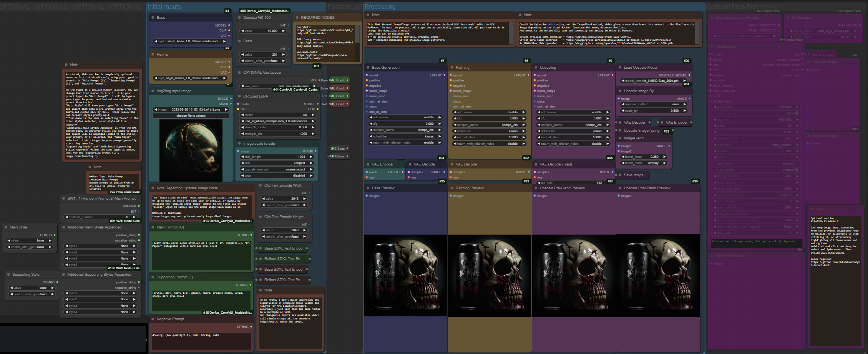Collapse the CR Load LoRA node
This screenshot has height=354, width=868.
(x=239, y=96)
